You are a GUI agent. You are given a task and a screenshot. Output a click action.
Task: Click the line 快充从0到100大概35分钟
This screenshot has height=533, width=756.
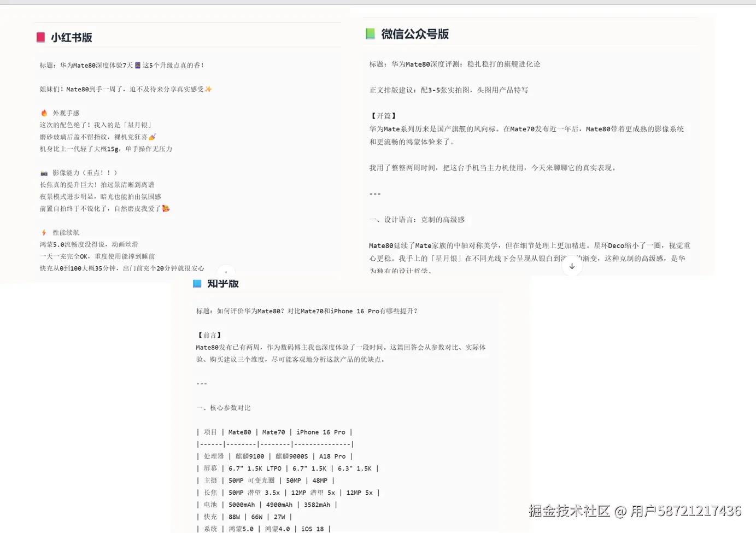122,268
